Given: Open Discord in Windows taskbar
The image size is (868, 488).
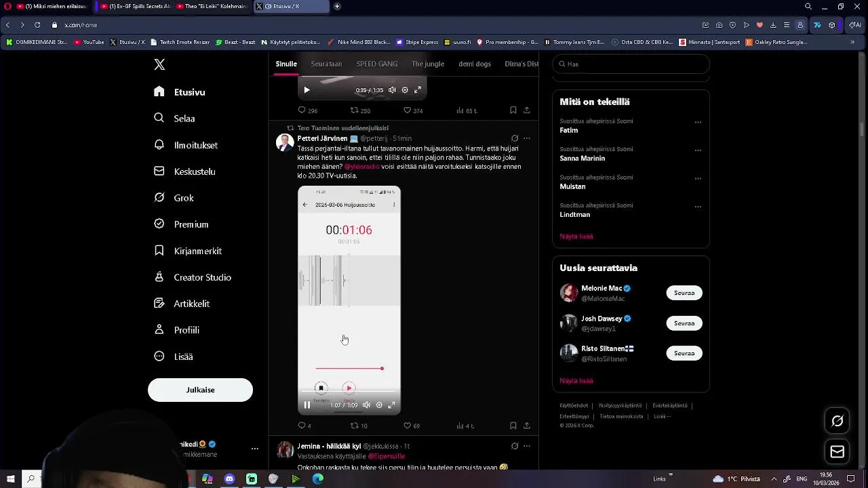Looking at the screenshot, I should [x=229, y=479].
